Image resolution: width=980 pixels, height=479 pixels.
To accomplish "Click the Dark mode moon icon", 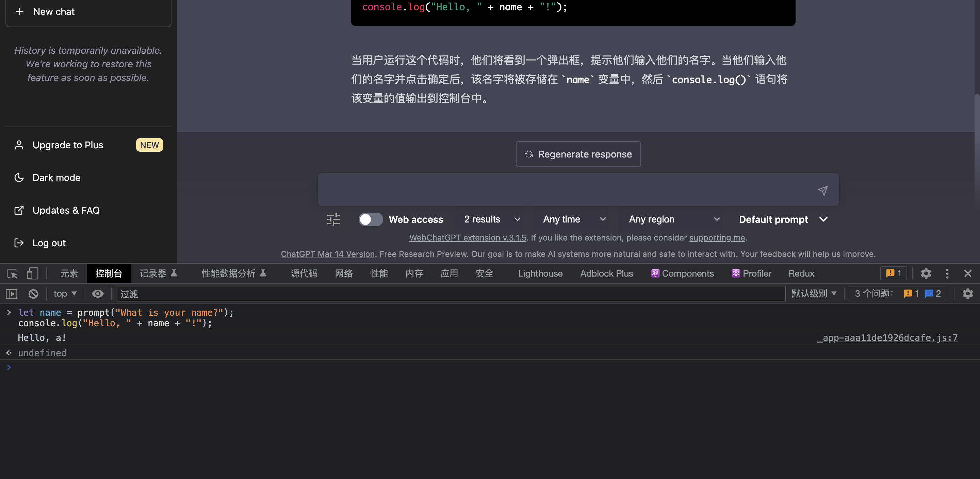I will pos(19,178).
